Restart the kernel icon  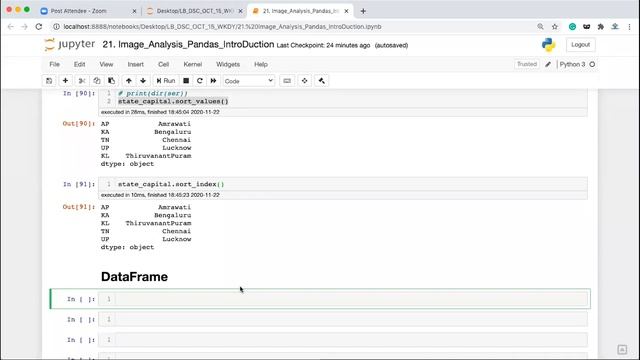click(x=200, y=81)
